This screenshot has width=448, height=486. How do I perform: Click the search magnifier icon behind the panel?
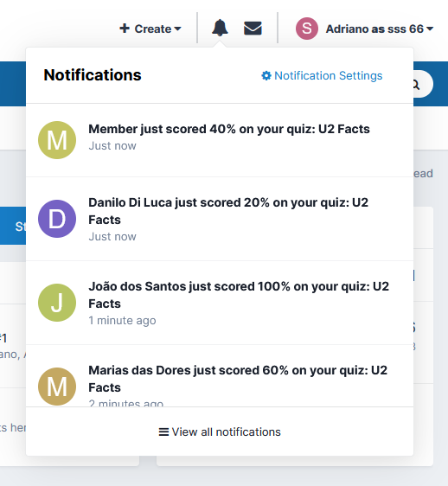tap(416, 84)
